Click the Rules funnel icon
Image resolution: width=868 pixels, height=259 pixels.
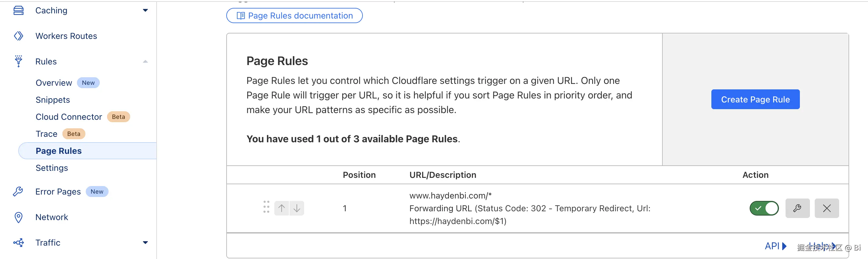[19, 61]
